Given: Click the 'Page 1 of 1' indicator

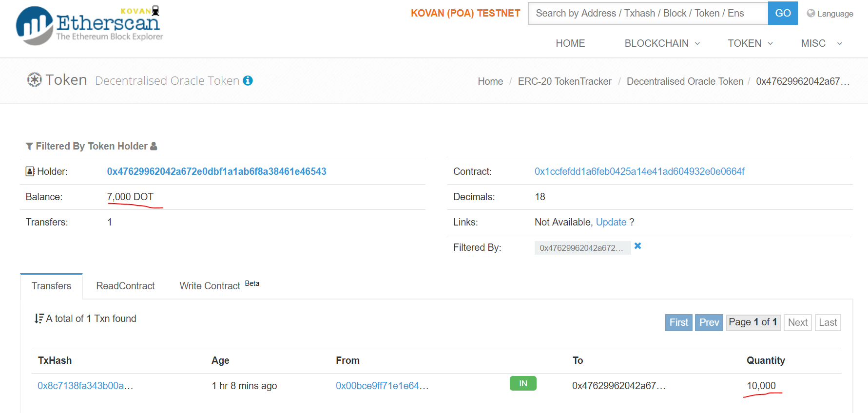Looking at the screenshot, I should [753, 322].
